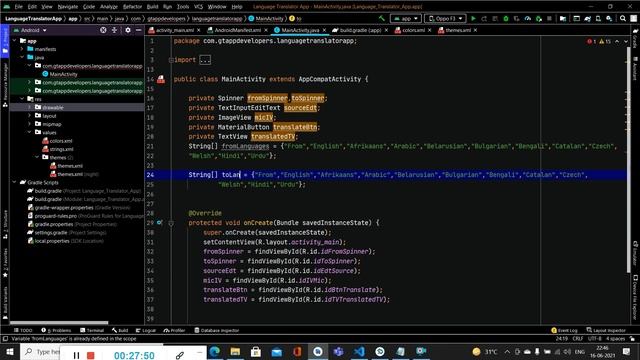Toggle the Resource Manager side tab
Screen dimensions: 640x360
coord(5,86)
